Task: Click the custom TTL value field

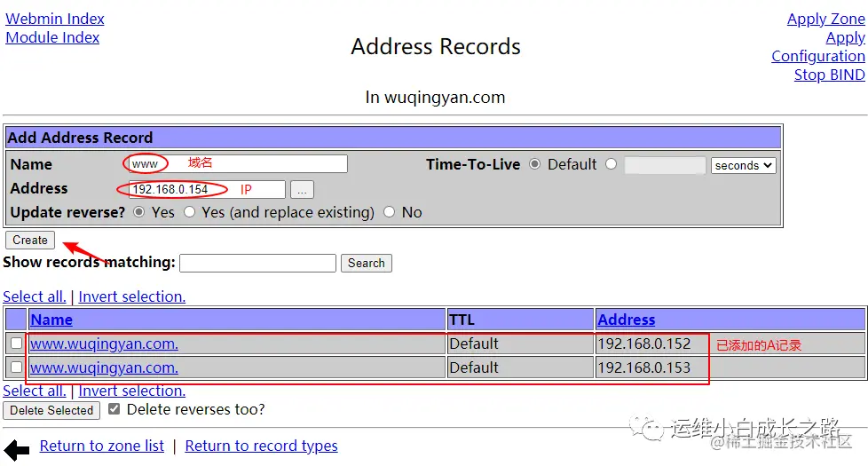Action: [665, 165]
